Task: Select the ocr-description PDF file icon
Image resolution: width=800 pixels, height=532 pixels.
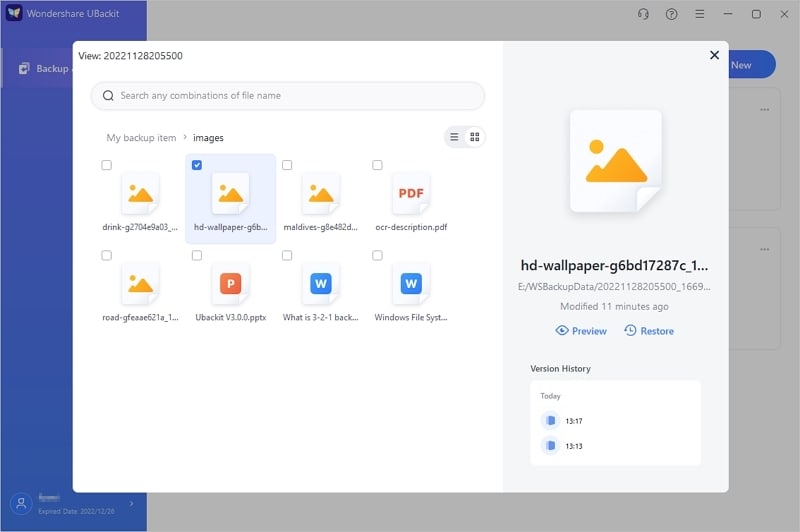Action: [411, 194]
